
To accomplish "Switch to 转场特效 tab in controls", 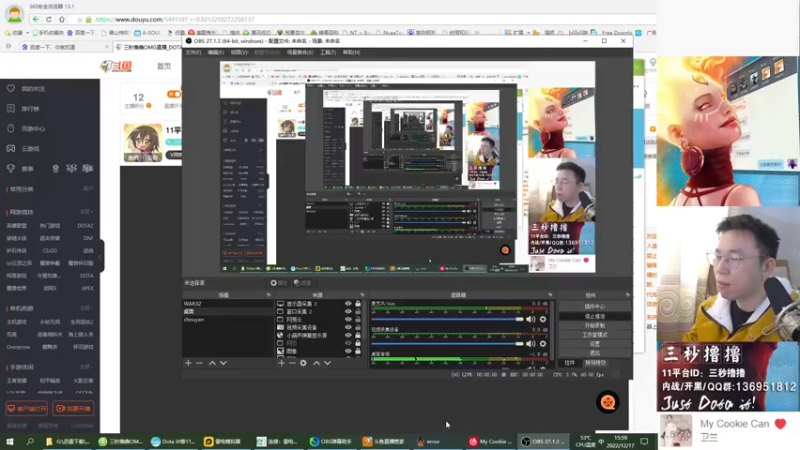I will click(x=595, y=363).
